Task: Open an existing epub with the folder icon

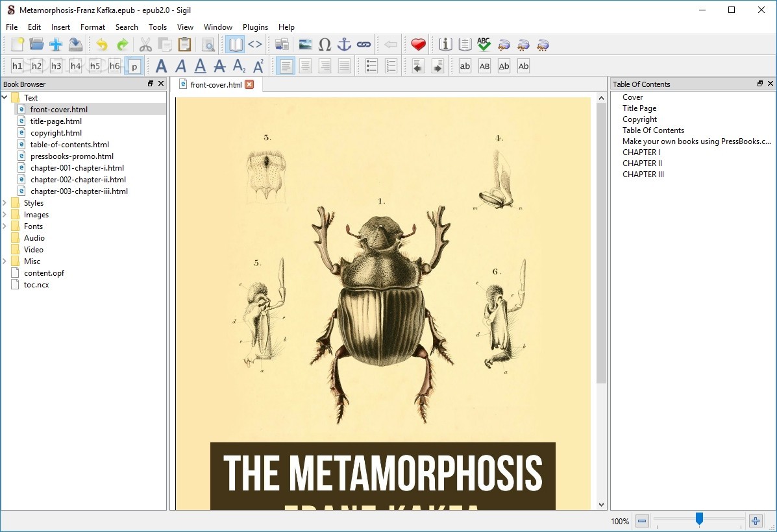Action: coord(36,45)
